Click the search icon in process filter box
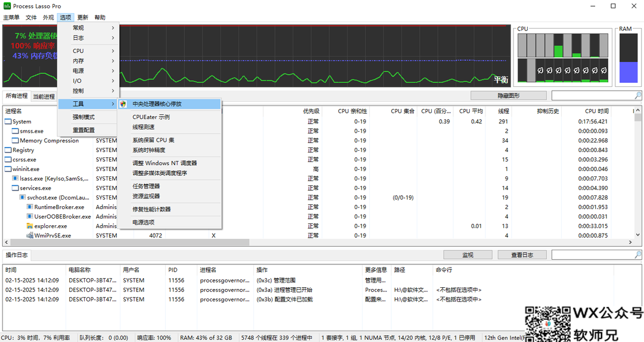The height and width of the screenshot is (342, 644). [637, 95]
